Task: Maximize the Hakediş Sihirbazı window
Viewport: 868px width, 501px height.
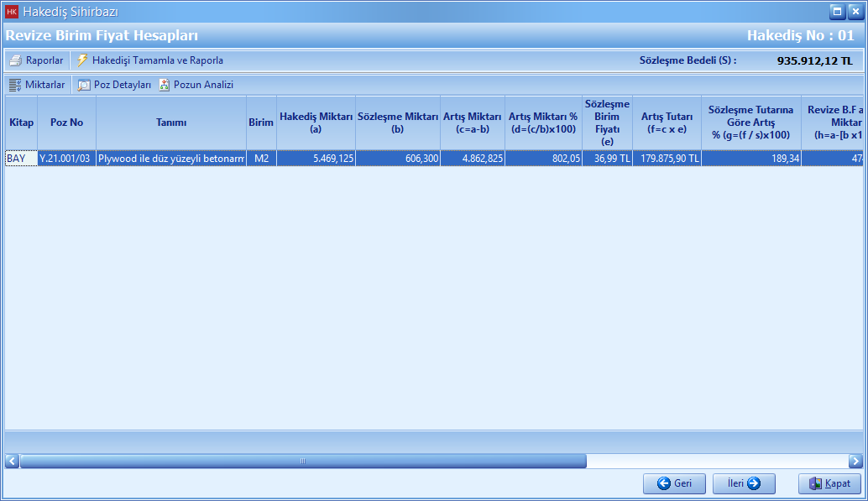Action: [x=837, y=12]
